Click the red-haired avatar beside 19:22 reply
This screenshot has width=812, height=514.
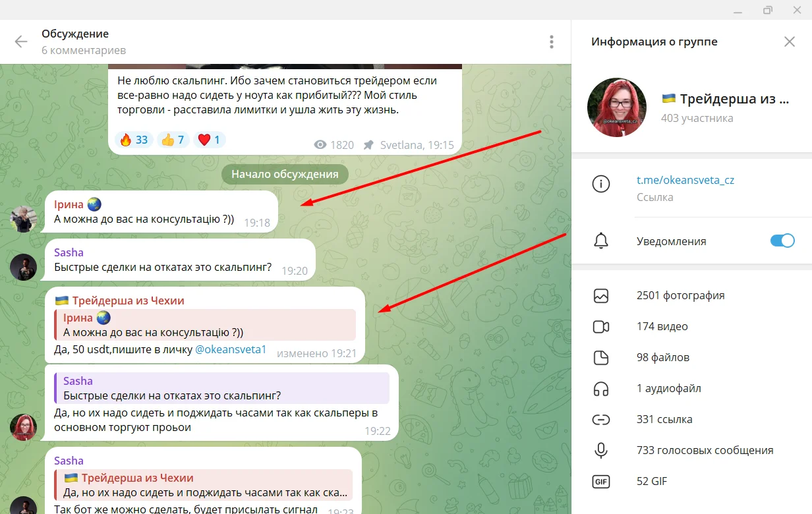tap(23, 427)
